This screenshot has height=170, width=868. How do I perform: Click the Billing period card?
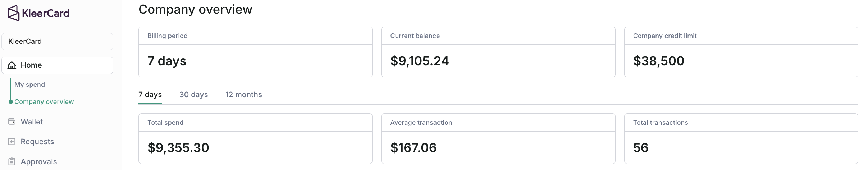pos(255,52)
